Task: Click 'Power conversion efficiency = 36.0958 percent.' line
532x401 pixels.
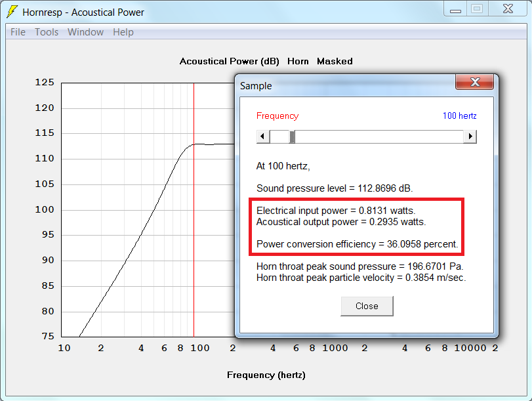Action: [358, 244]
